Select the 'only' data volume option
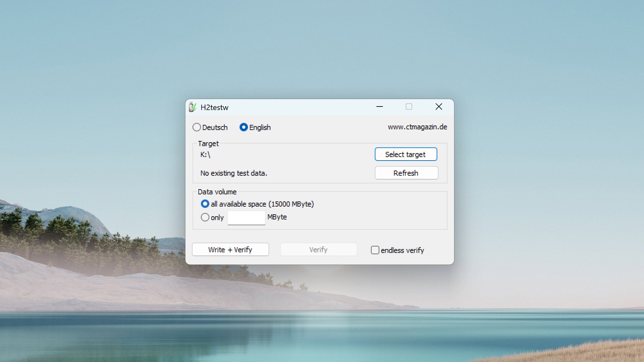This screenshot has height=362, width=644. [x=205, y=218]
